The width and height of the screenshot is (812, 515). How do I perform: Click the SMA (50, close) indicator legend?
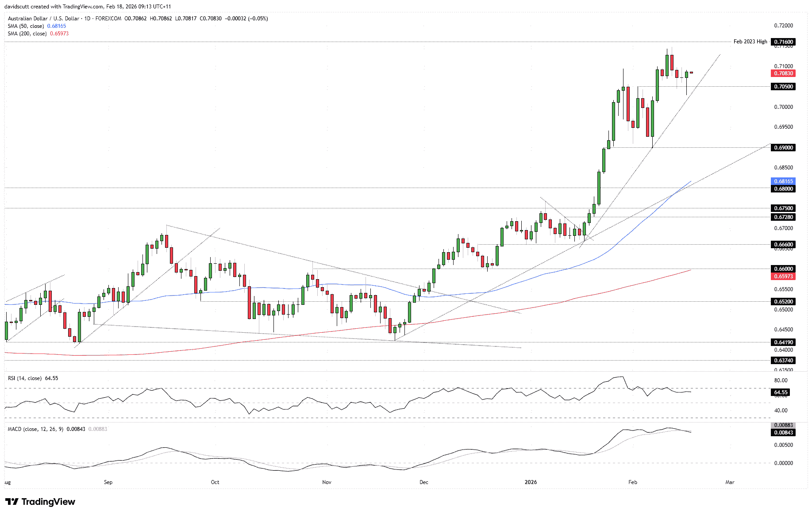27,26
